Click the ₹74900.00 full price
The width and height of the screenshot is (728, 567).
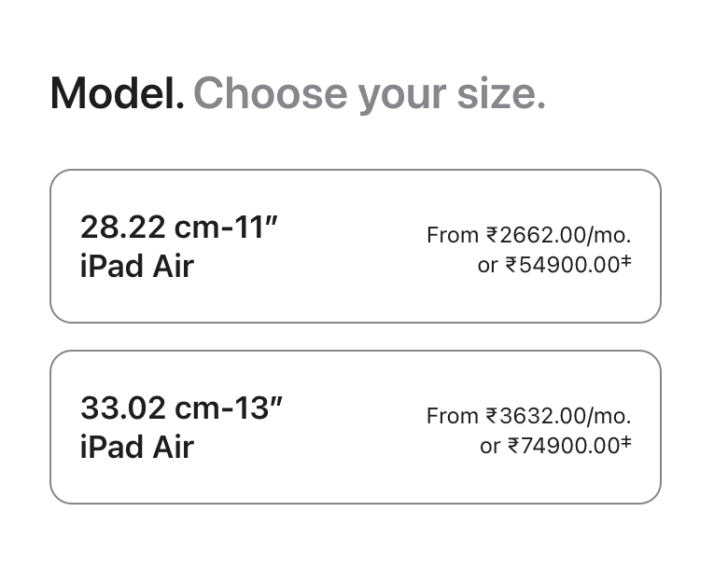pos(564,446)
